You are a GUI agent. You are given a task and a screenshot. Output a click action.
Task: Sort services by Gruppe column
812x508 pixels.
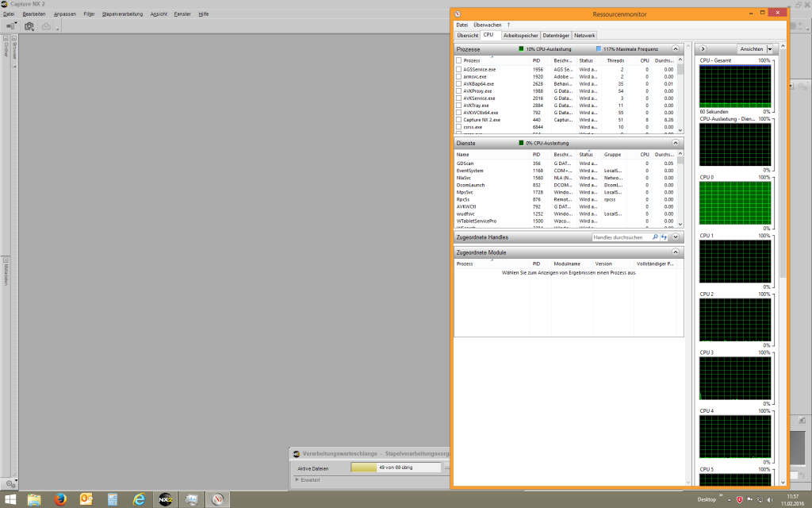pyautogui.click(x=612, y=155)
